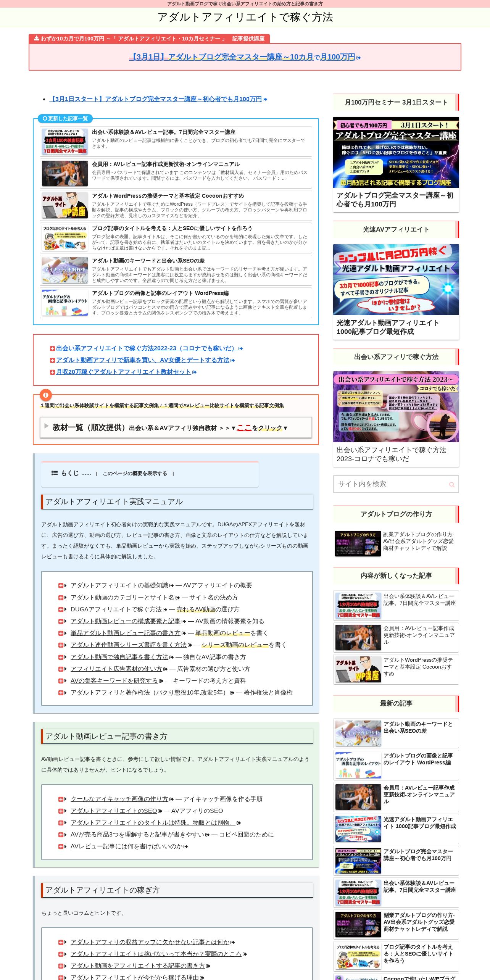Open link アダルトアフィリエイトの基礎知識
The image size is (490, 980).
(x=119, y=585)
